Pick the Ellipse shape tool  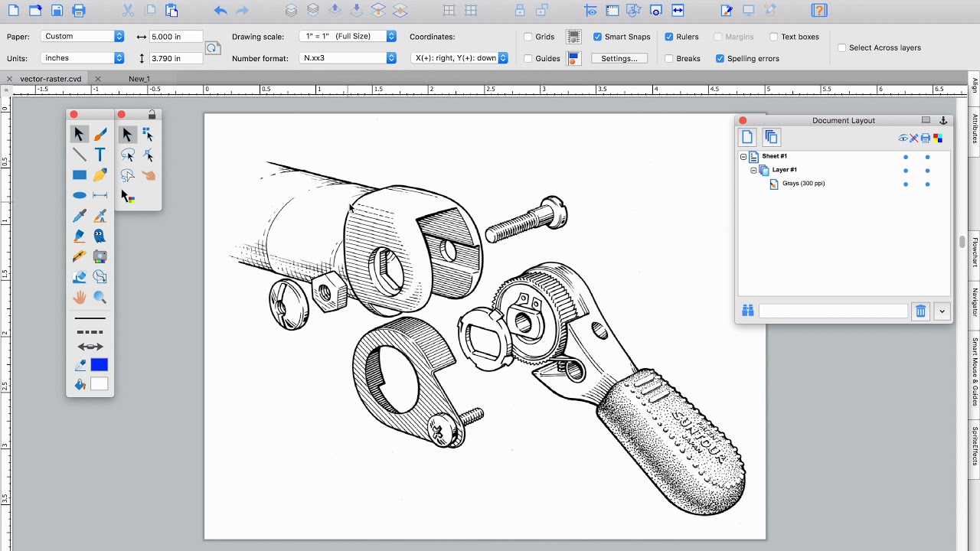coord(79,196)
